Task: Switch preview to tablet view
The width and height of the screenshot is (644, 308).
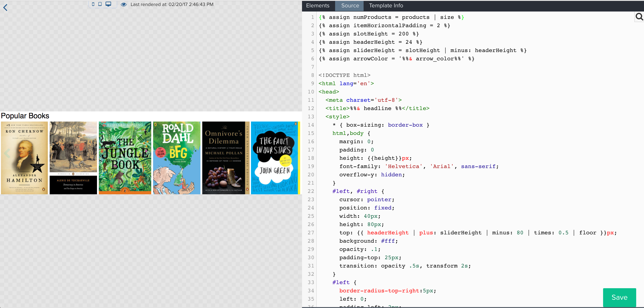Action: [x=100, y=4]
